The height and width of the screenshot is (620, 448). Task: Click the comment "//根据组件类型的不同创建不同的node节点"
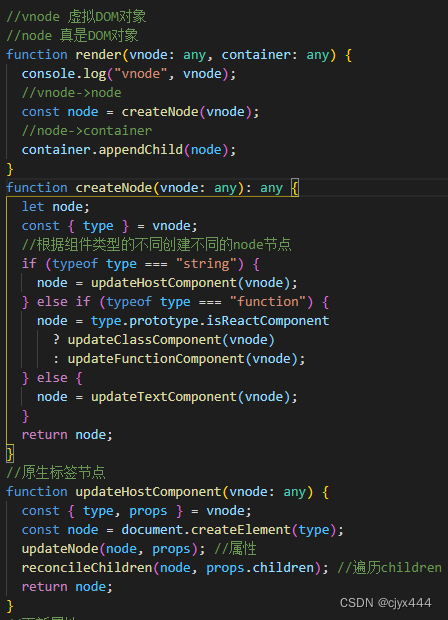click(157, 244)
